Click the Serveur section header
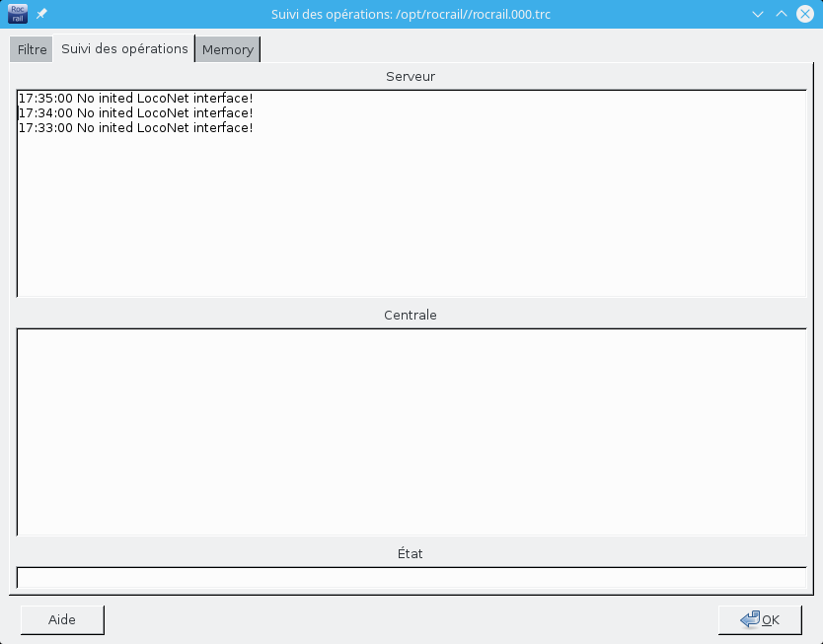This screenshot has width=823, height=644. pyautogui.click(x=411, y=76)
